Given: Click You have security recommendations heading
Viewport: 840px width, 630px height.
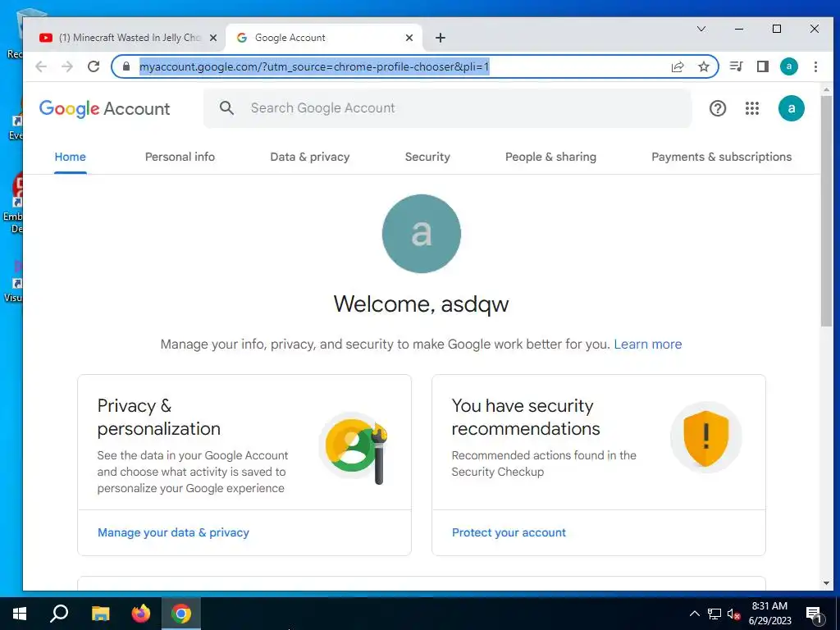Looking at the screenshot, I should pyautogui.click(x=526, y=418).
